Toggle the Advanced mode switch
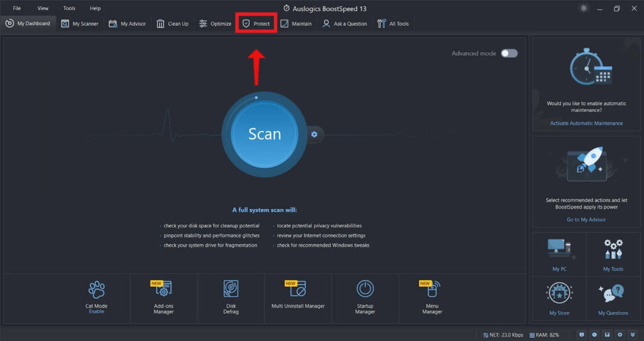 coord(509,53)
